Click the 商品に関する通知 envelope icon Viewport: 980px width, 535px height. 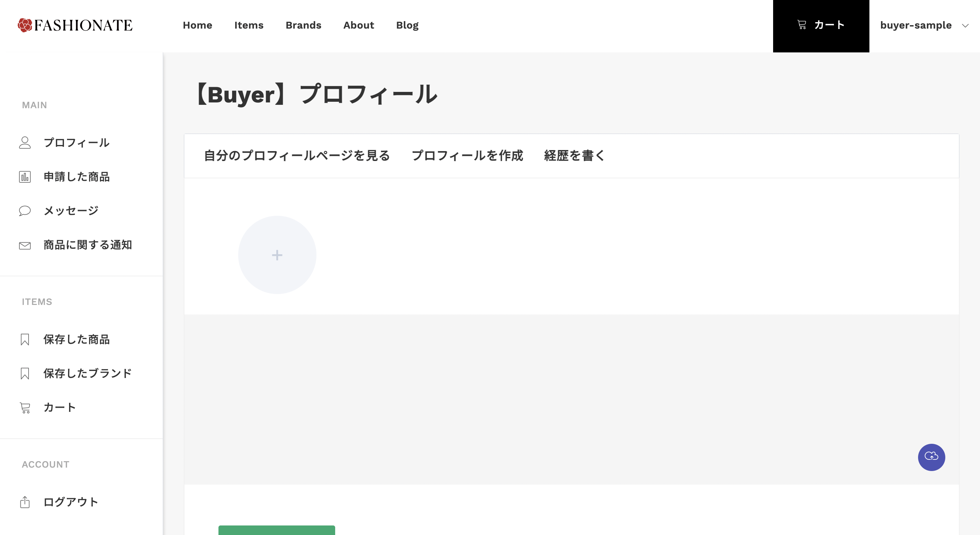point(25,245)
